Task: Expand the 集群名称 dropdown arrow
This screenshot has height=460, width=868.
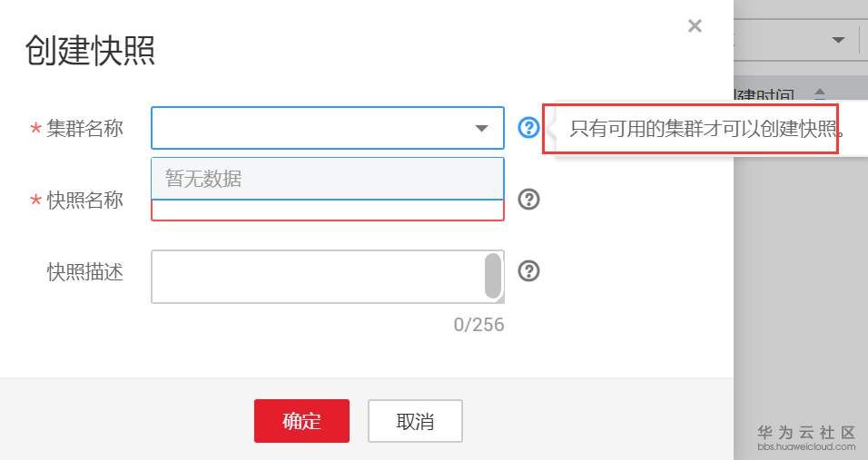Action: 482,129
